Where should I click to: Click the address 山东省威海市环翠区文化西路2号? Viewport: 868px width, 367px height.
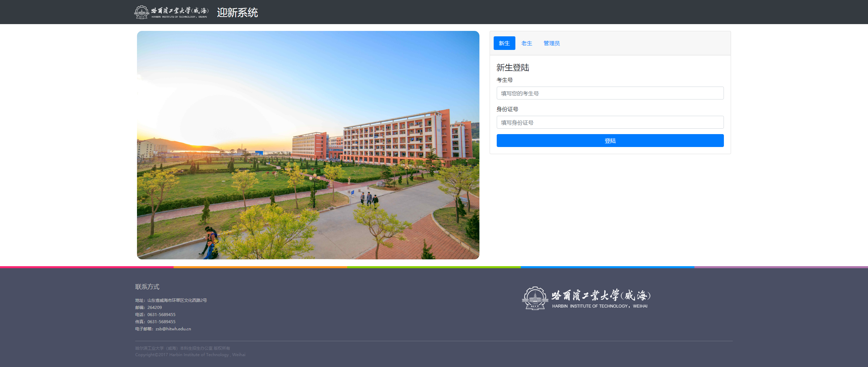point(177,300)
